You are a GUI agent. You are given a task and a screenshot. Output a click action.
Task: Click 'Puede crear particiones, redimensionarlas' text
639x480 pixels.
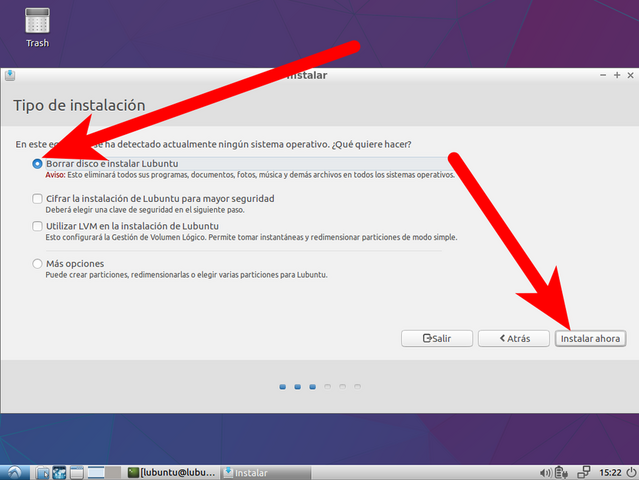point(186,275)
